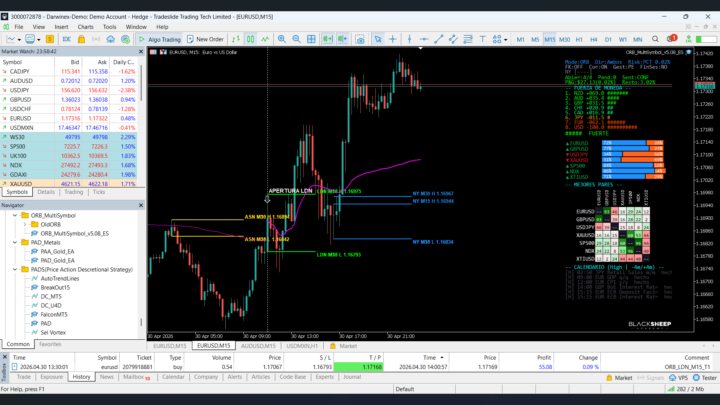
Task: Open the Market shopping bag toolbar icon
Action: pos(81,39)
